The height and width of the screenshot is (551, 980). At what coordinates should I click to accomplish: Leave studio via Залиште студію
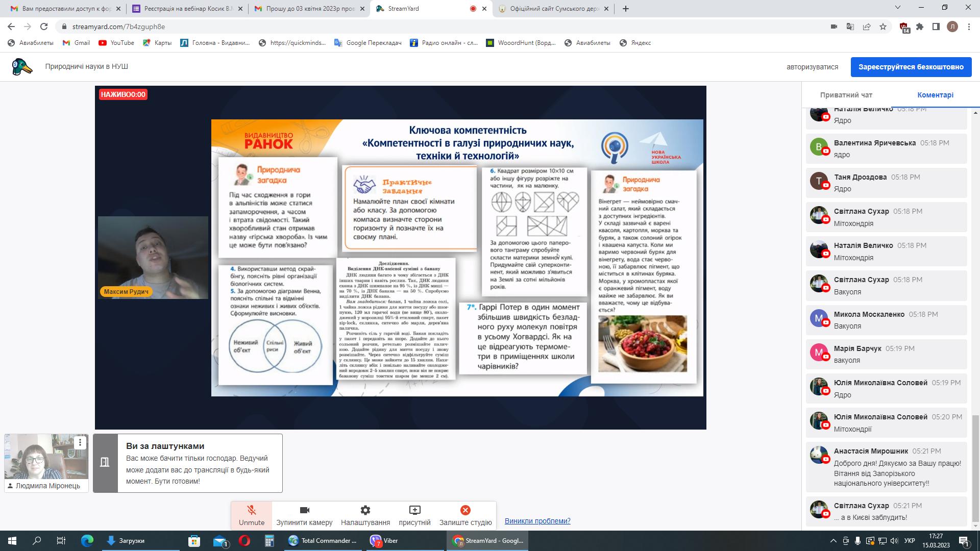465,515
